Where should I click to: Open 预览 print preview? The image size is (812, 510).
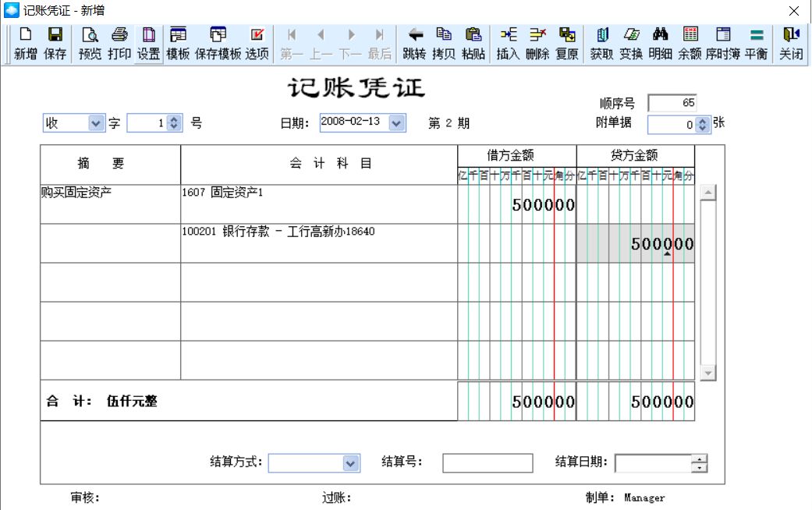90,44
